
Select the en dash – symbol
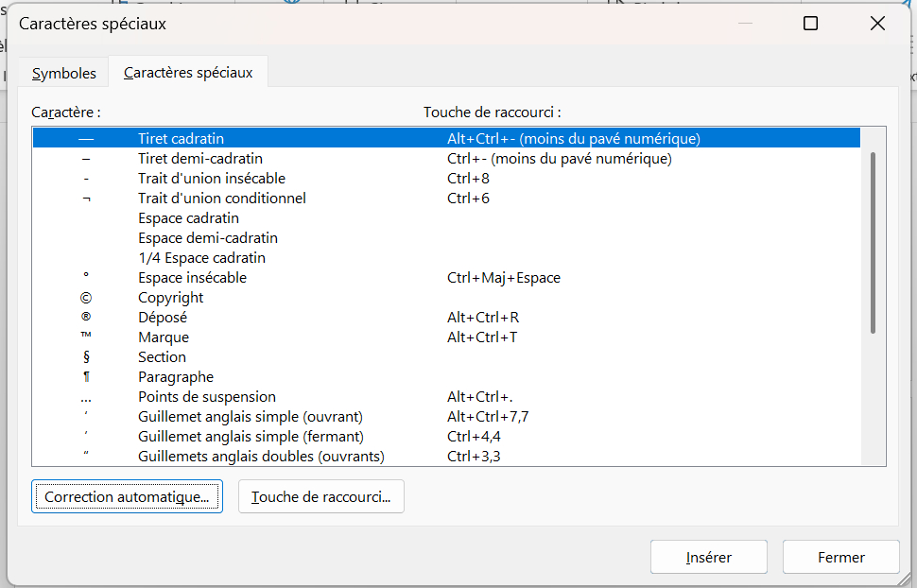[86, 159]
